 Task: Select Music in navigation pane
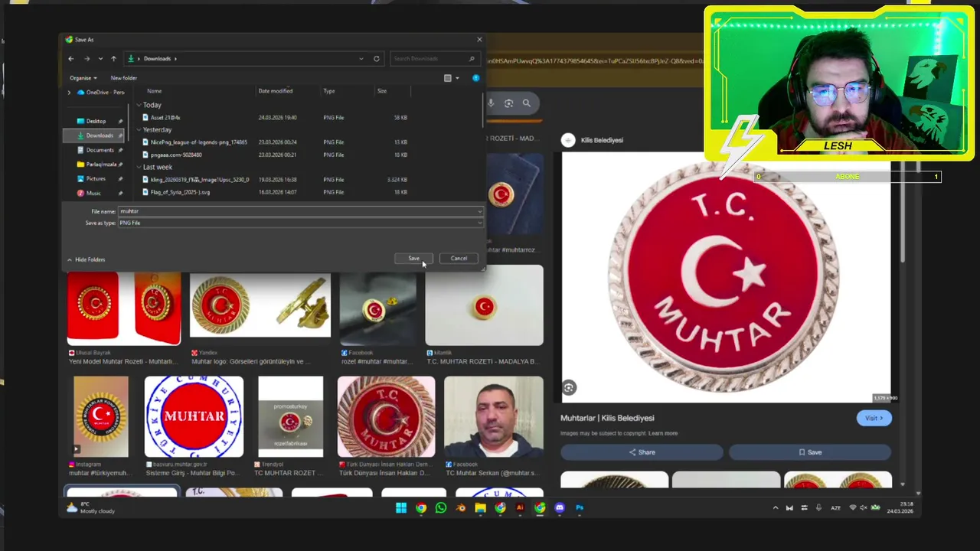(x=93, y=194)
